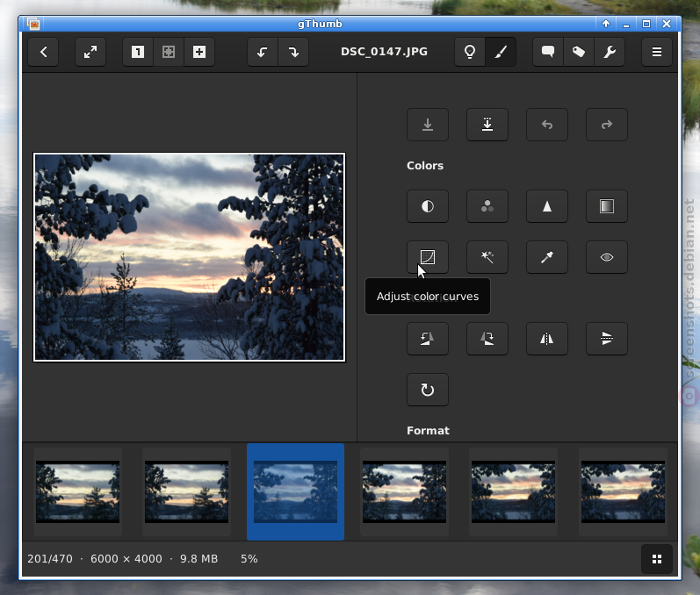Open Adjust Colors three-dots tool
This screenshot has height=595, width=700.
(487, 206)
